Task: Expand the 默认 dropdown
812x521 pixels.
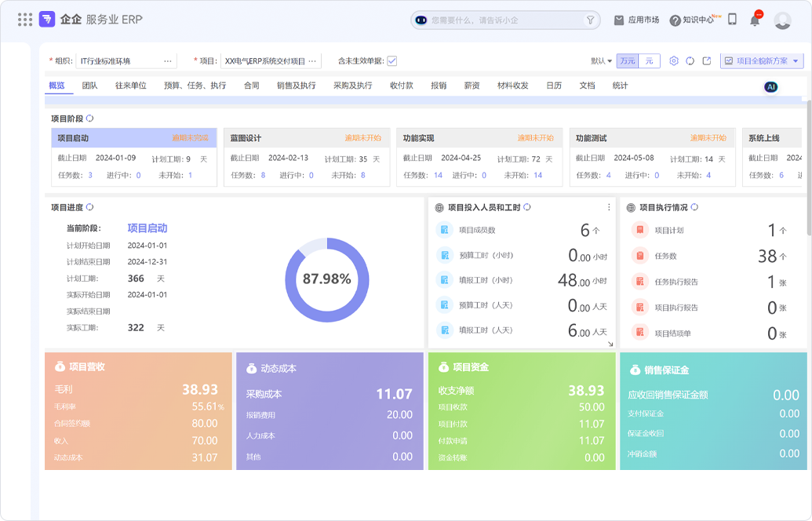Action: [601, 61]
